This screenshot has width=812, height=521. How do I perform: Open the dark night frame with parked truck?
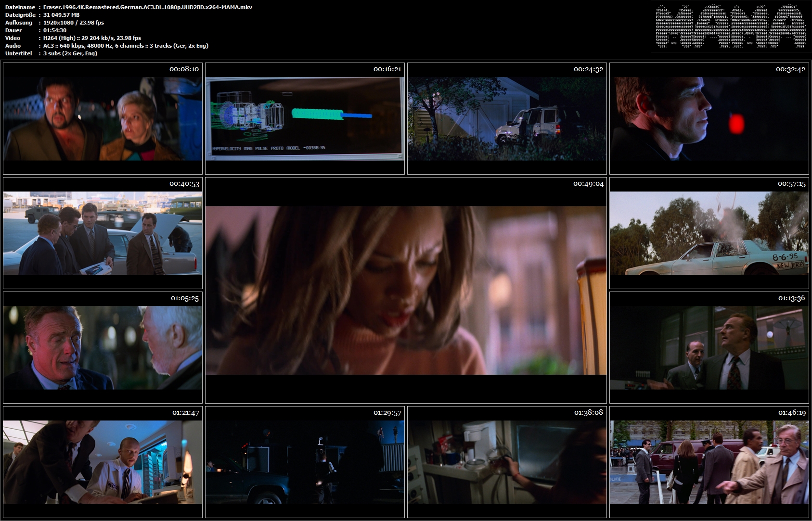click(305, 462)
